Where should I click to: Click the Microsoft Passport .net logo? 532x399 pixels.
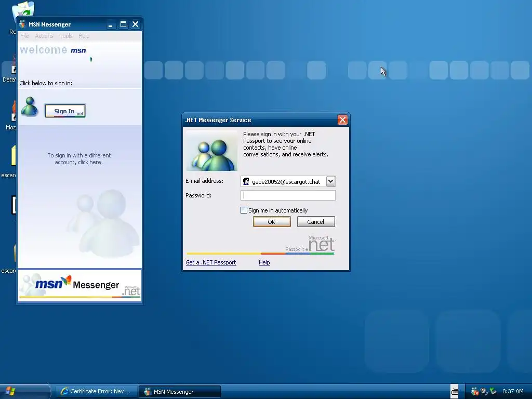[310, 244]
